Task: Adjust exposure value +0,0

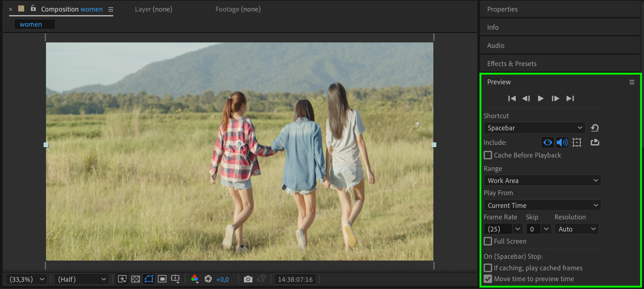Action: pyautogui.click(x=222, y=280)
